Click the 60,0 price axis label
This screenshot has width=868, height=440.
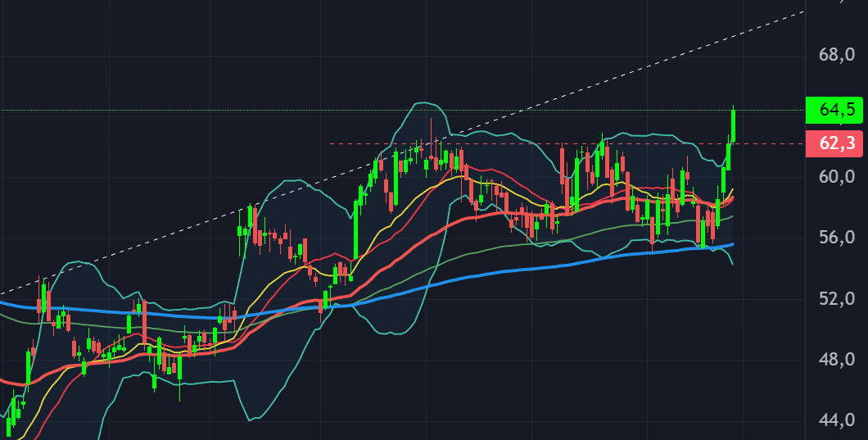tap(837, 176)
